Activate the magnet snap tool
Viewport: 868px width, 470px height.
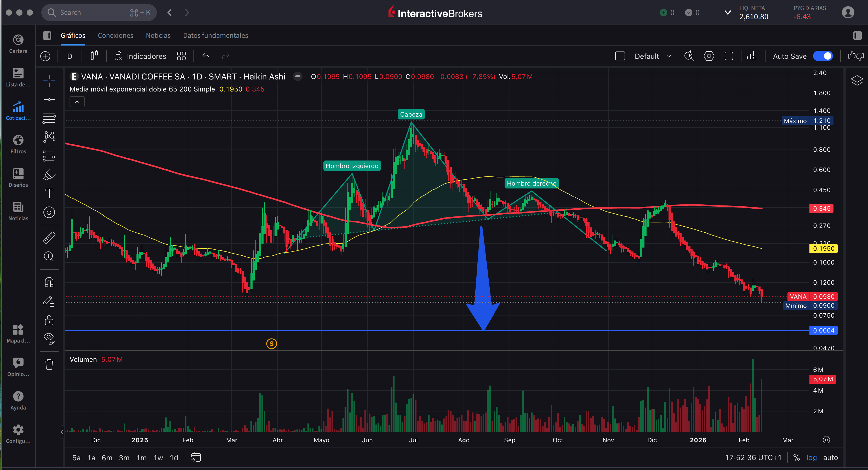[49, 282]
